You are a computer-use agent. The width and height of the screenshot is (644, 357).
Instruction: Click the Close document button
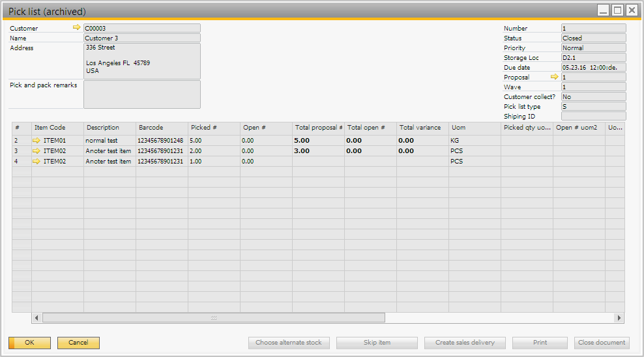pyautogui.click(x=602, y=343)
